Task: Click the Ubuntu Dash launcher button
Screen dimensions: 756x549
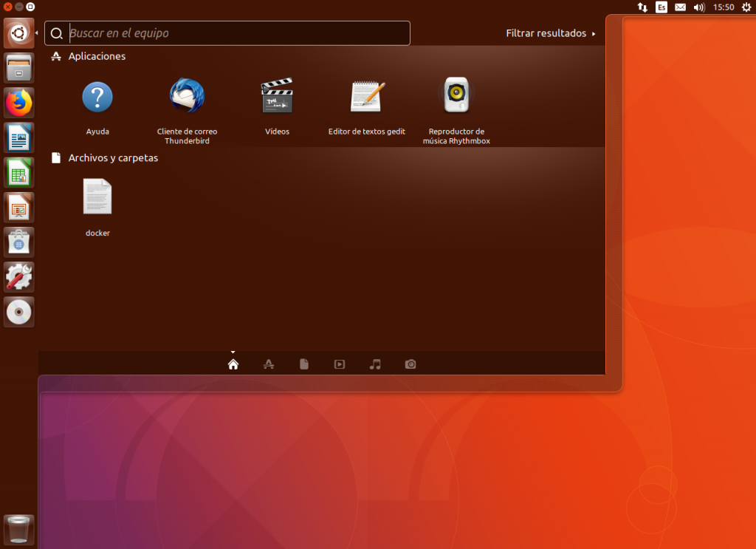Action: tap(18, 33)
